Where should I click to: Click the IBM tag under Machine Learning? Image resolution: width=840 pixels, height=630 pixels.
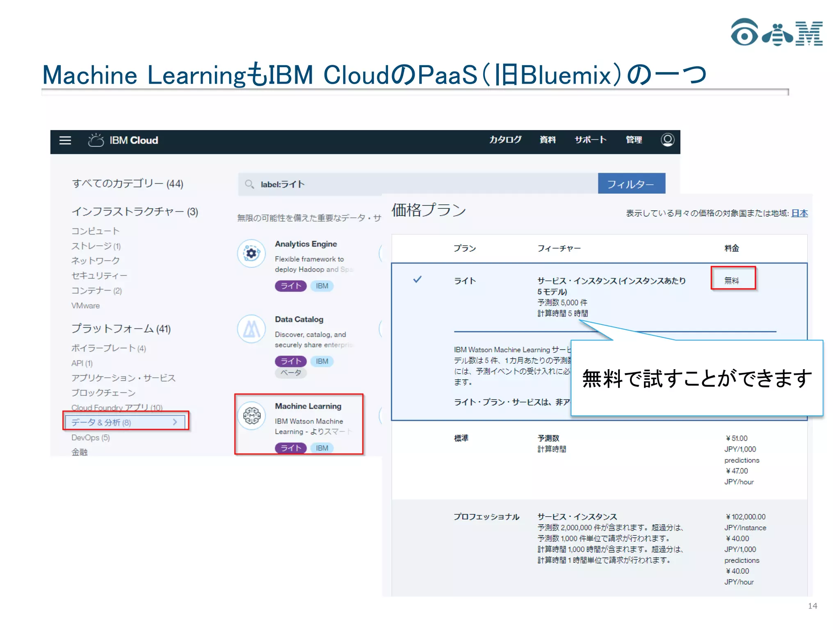coord(322,448)
